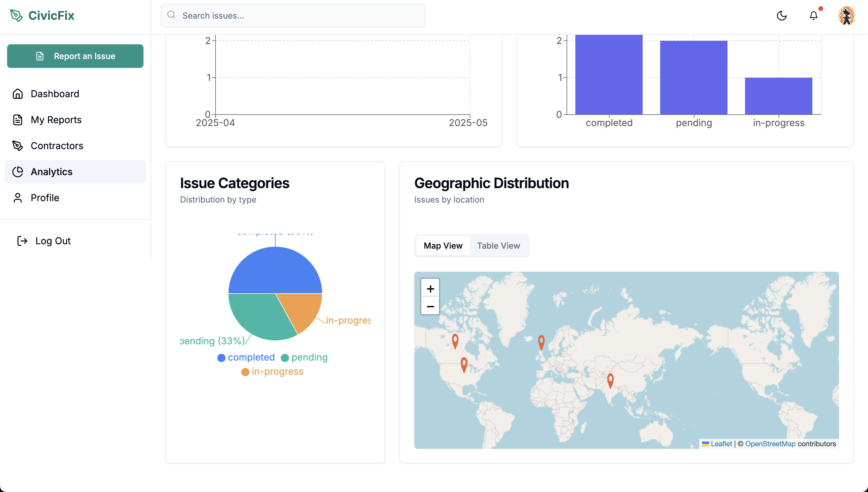Viewport: 868px width, 492px height.
Task: Select the Map View tab
Action: point(443,246)
